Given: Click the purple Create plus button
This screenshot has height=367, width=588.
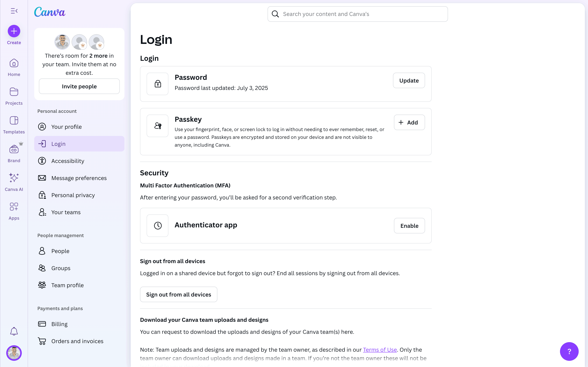Looking at the screenshot, I should pyautogui.click(x=14, y=31).
